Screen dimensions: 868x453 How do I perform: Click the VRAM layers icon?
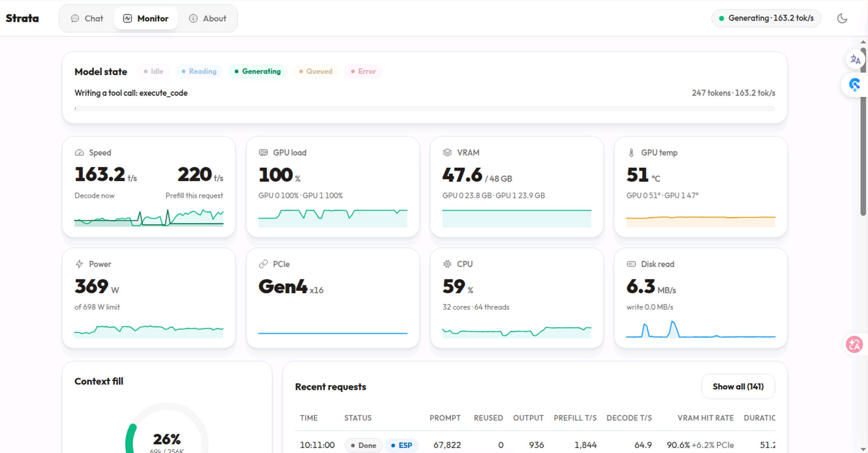click(x=447, y=153)
